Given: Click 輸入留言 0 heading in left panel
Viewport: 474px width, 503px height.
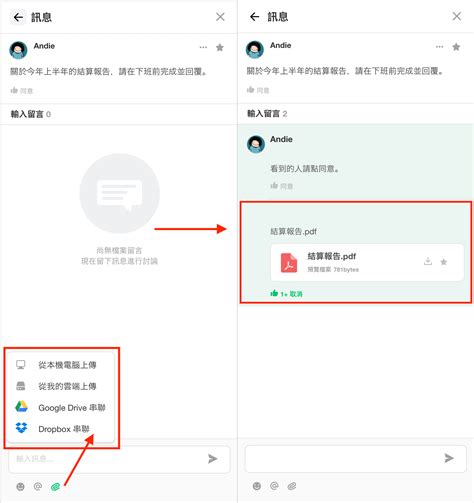Looking at the screenshot, I should tap(31, 114).
